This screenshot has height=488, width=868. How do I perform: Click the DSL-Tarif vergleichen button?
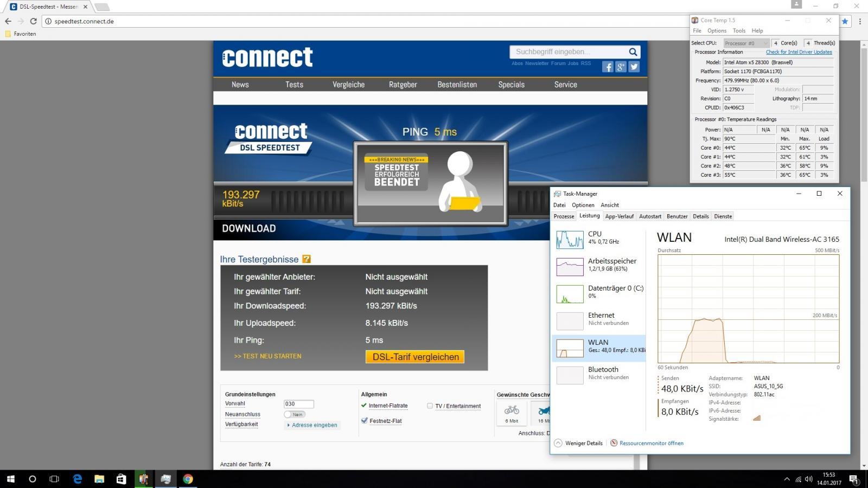415,357
